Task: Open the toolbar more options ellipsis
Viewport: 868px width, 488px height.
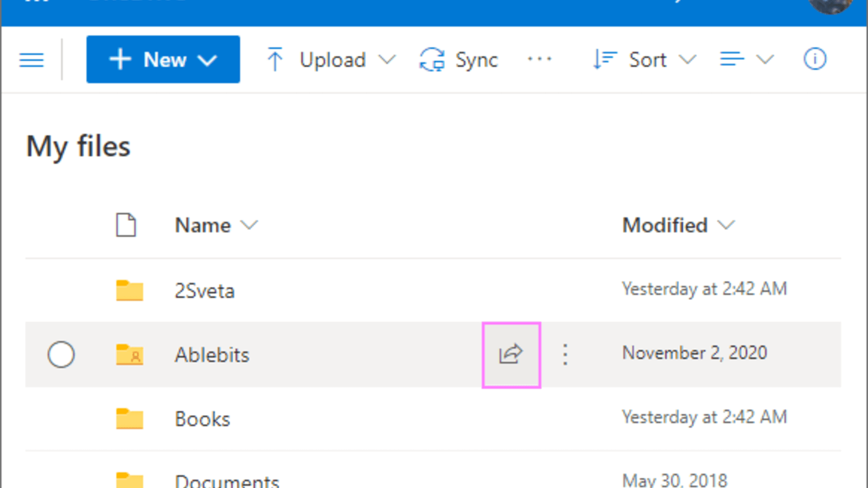Action: pos(540,59)
